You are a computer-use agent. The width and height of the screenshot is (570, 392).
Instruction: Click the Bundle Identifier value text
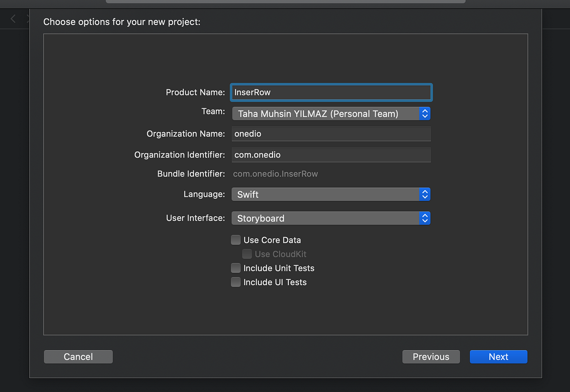point(275,174)
